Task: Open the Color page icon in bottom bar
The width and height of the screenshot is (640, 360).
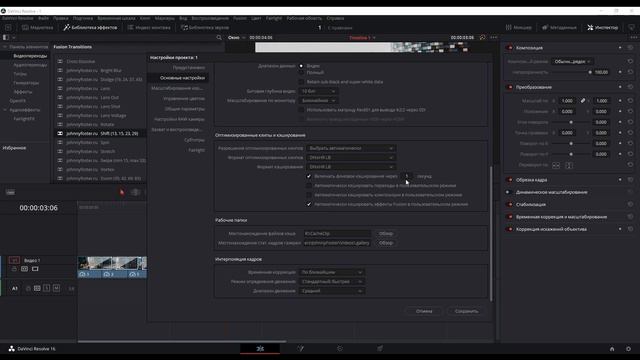Action: [340, 349]
